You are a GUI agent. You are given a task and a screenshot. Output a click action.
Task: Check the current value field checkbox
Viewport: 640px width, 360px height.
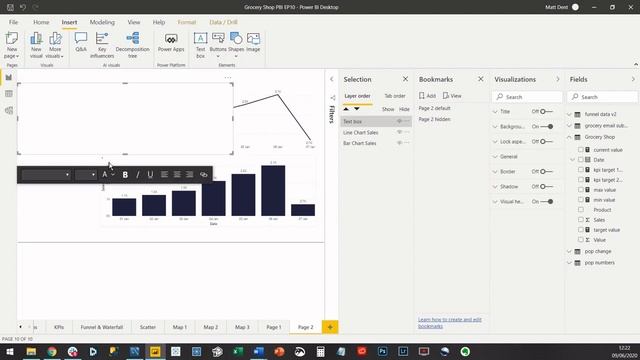tap(580, 150)
